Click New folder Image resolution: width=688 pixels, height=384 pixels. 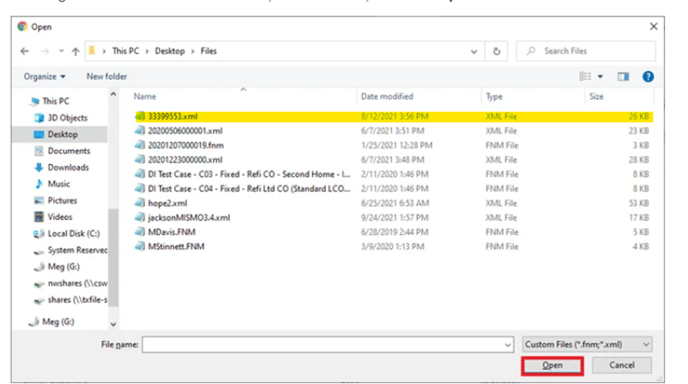click(107, 76)
